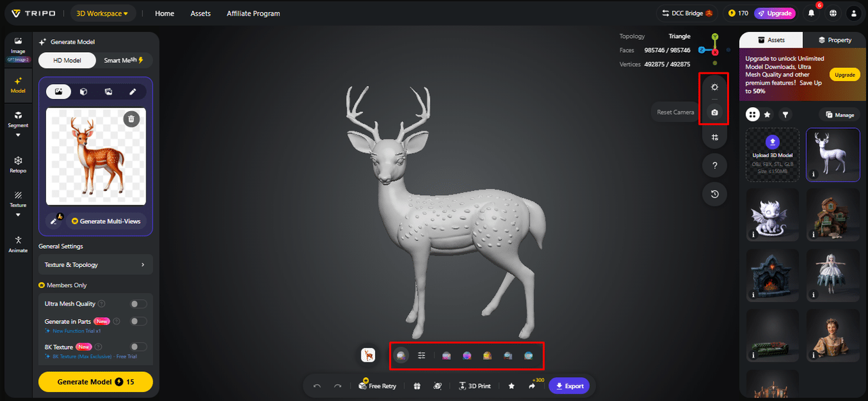Click the share arrow with +300
This screenshot has height=401, width=868.
coord(532,386)
